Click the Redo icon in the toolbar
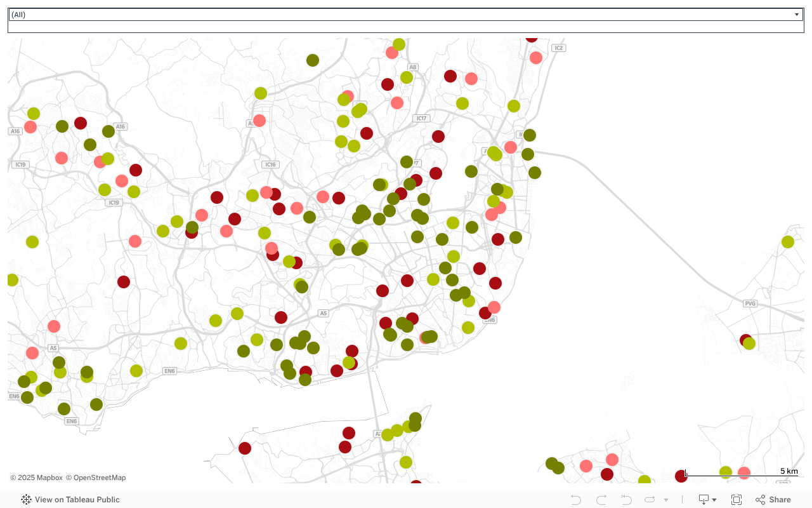812x508 pixels. [x=601, y=500]
